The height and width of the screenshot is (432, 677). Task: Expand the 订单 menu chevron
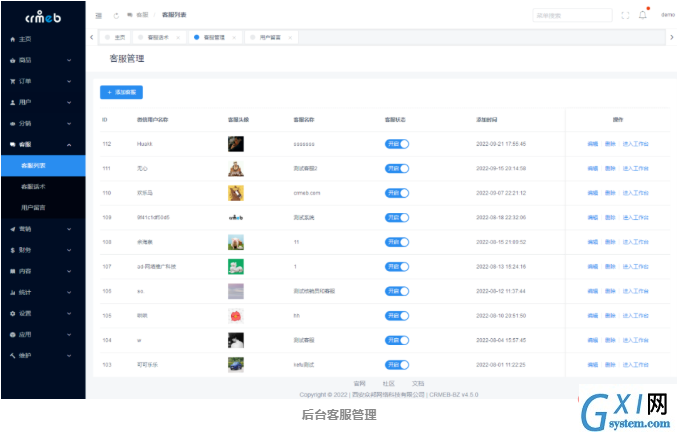[x=69, y=81]
